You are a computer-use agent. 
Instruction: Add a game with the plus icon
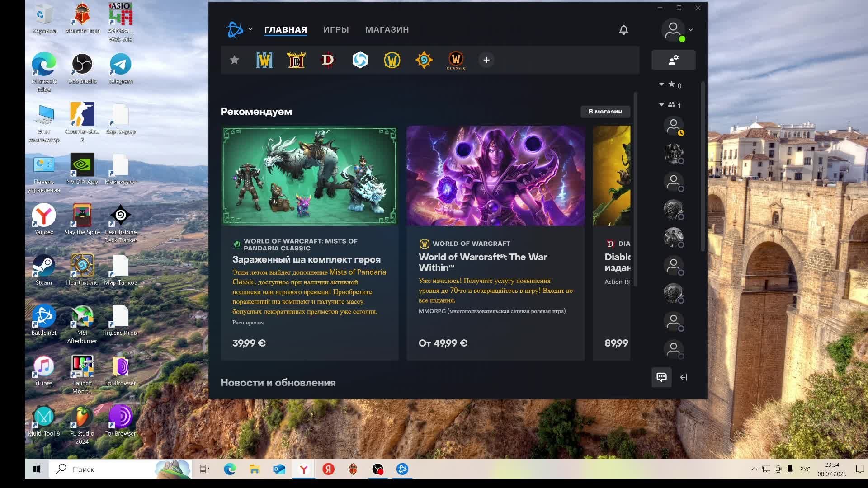pos(486,60)
